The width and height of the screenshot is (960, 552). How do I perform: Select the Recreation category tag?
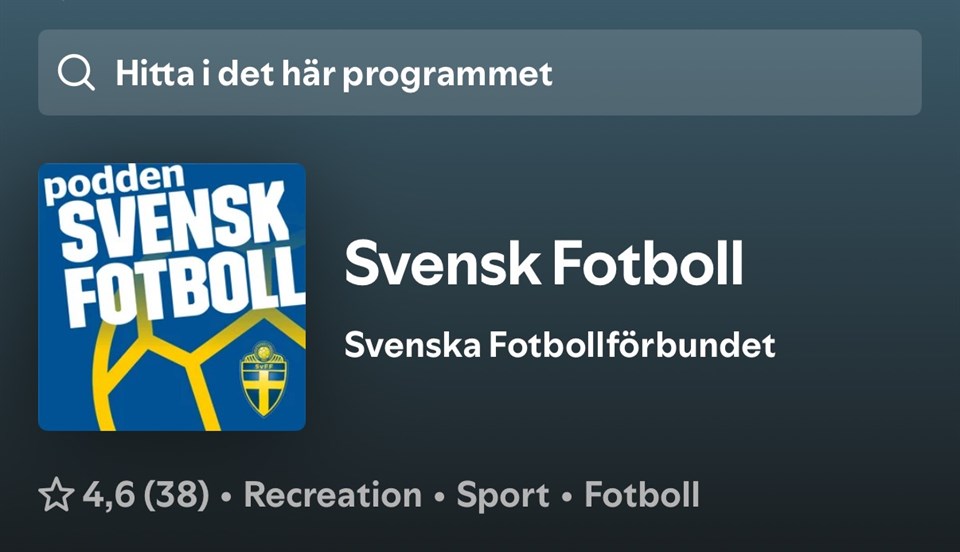coord(333,494)
